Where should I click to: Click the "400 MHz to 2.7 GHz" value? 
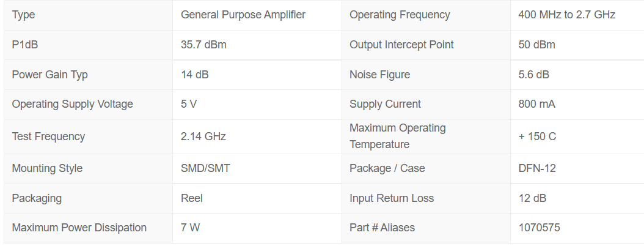pos(566,15)
